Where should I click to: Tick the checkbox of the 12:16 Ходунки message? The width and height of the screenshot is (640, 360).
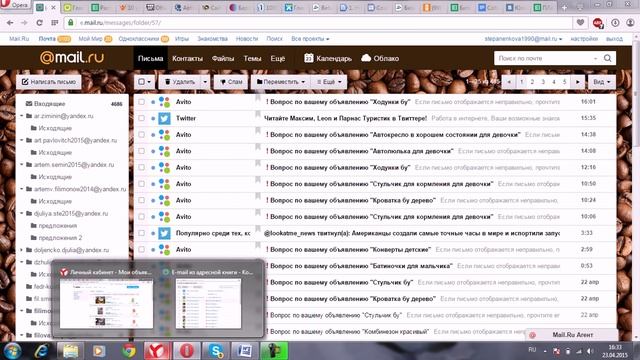coord(141,167)
